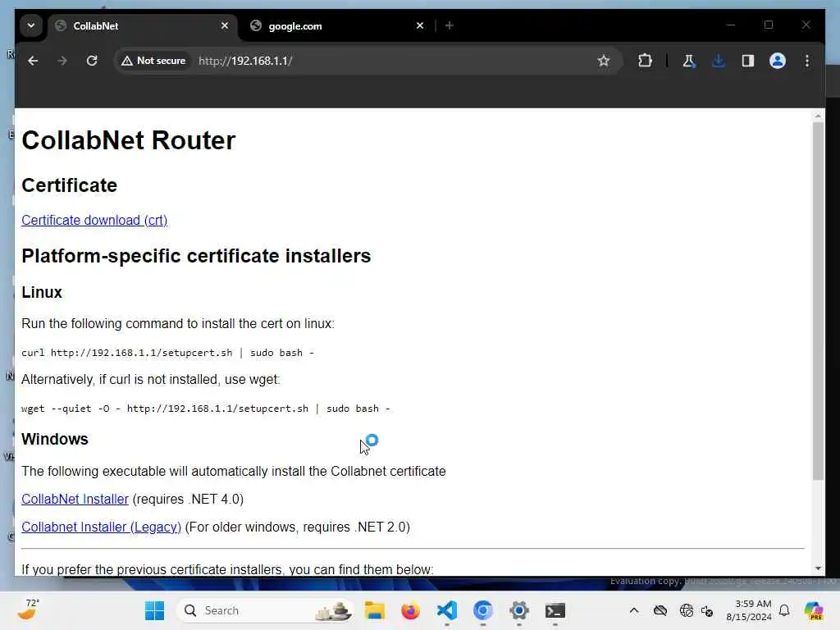Open Visual Studio Code from taskbar

(447, 610)
